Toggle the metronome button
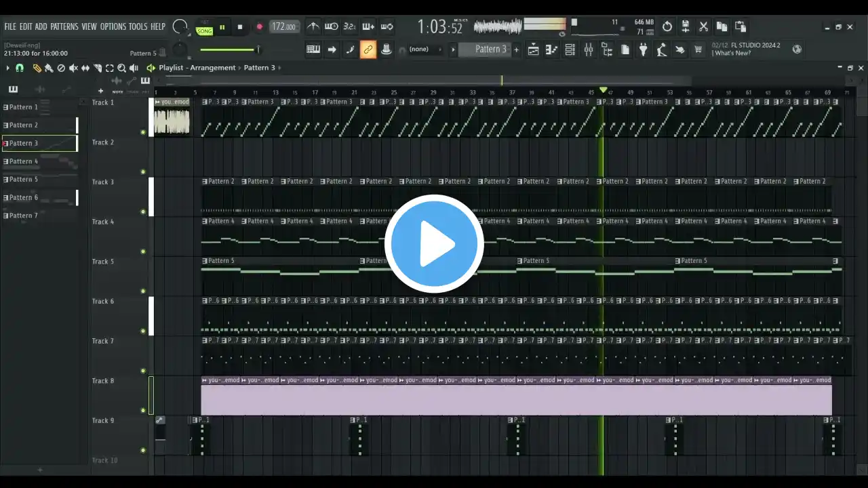 313,26
